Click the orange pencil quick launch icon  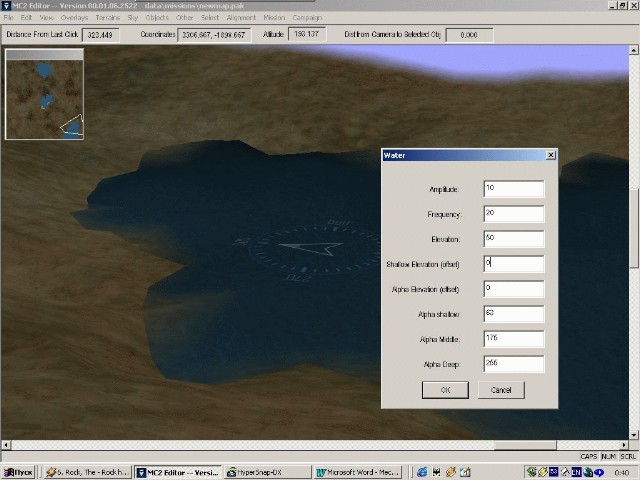click(x=451, y=472)
